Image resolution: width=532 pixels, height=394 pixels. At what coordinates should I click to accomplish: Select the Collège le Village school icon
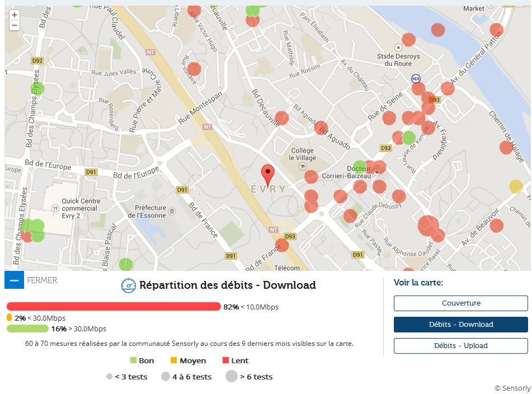(303, 166)
